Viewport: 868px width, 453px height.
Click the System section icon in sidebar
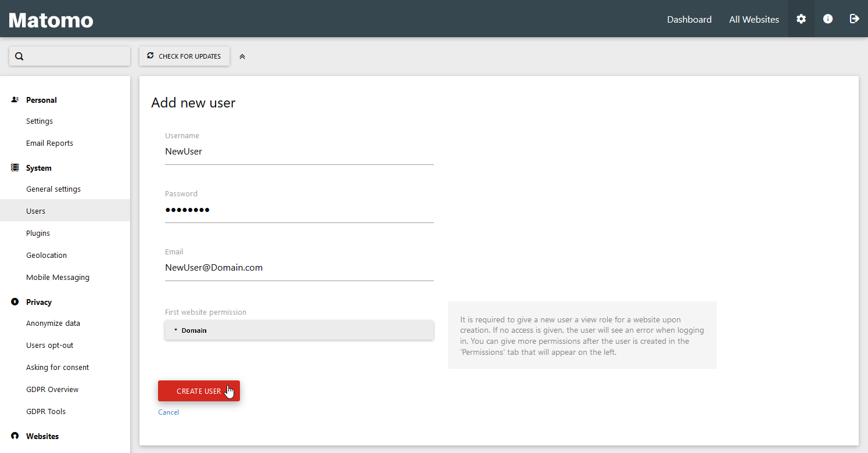click(15, 168)
